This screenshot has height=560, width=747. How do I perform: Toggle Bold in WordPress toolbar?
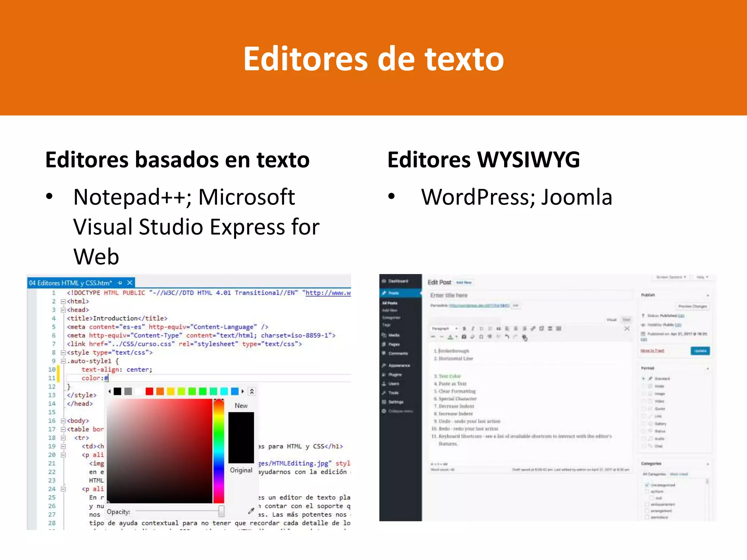pos(464,328)
